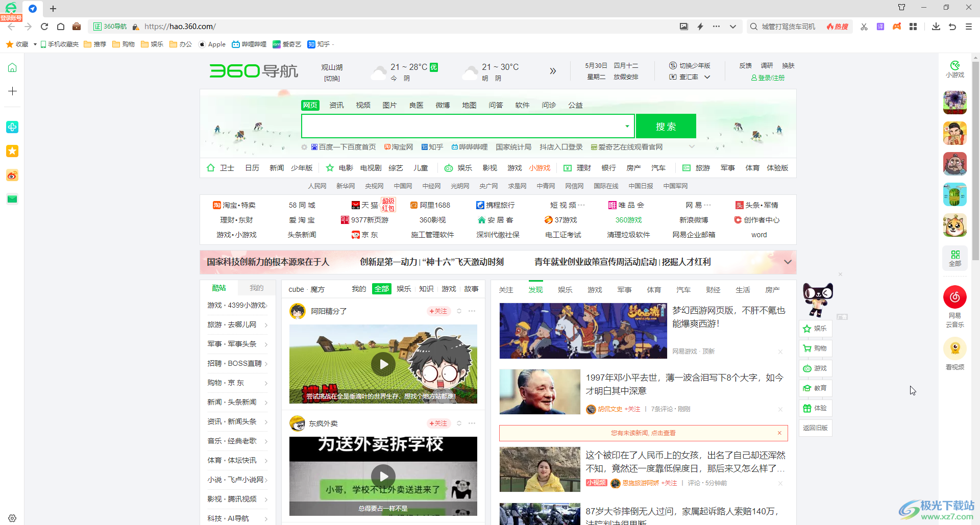Image resolution: width=980 pixels, height=525 pixels.
Task: Open the 哔哩哔哩 bookmark
Action: (x=249, y=44)
